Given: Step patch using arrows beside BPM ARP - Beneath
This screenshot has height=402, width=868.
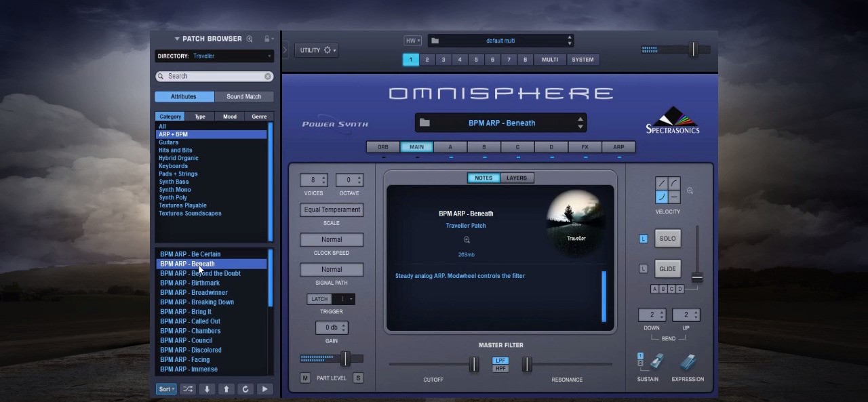Looking at the screenshot, I should 580,123.
